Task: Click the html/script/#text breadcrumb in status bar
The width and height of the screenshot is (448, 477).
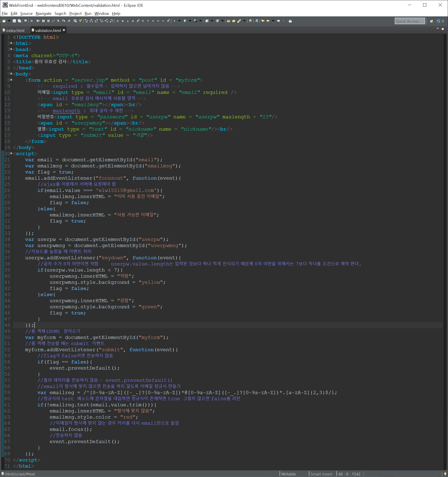Action: click(x=20, y=474)
